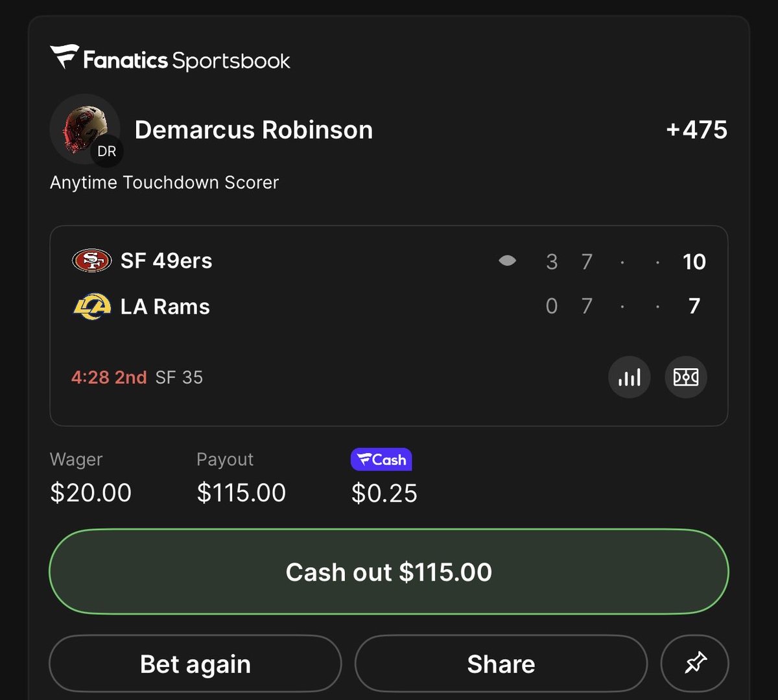Share this bet slip
This screenshot has height=700, width=778.
pos(501,664)
